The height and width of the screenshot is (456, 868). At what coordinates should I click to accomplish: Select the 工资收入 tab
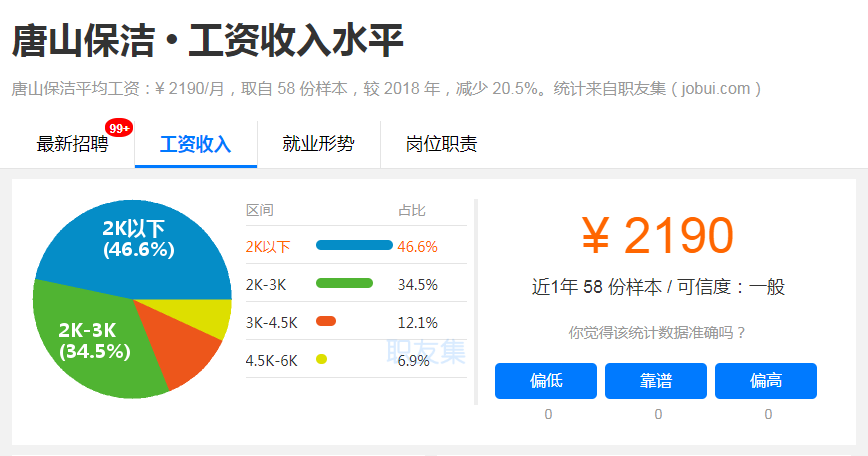(x=195, y=144)
